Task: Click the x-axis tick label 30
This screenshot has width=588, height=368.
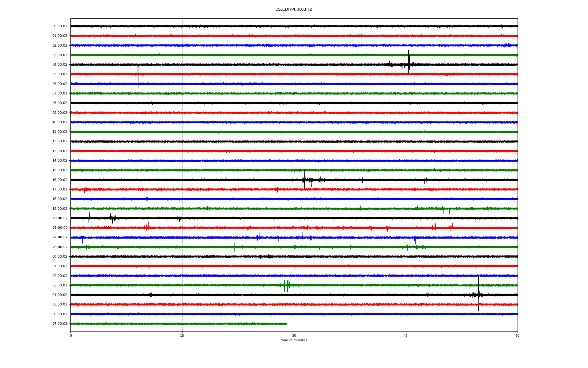Action: coord(294,335)
